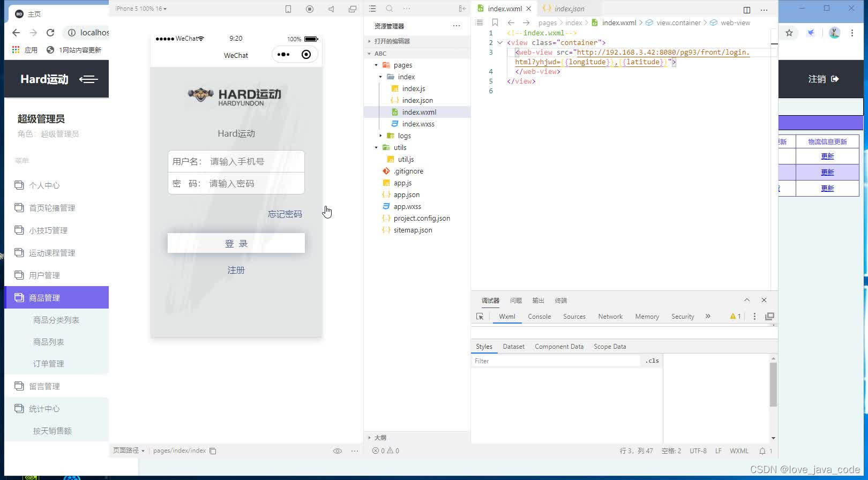Click the browser back arrow

pos(16,33)
